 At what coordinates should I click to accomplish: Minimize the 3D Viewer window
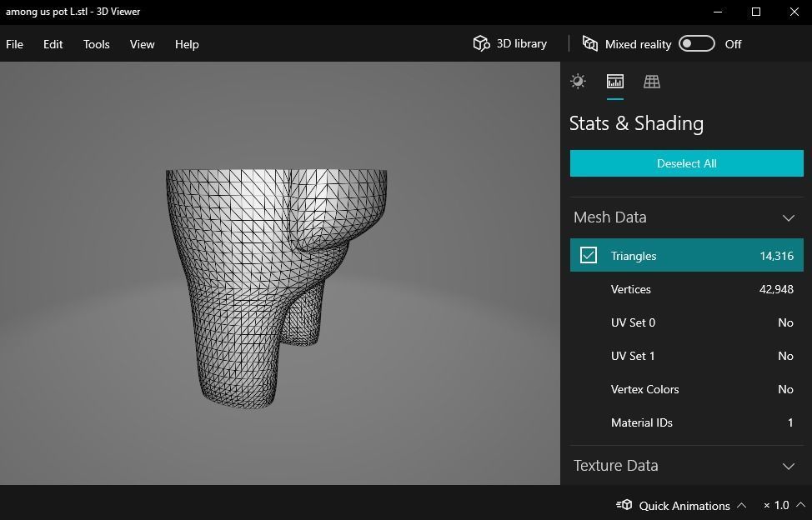click(718, 12)
